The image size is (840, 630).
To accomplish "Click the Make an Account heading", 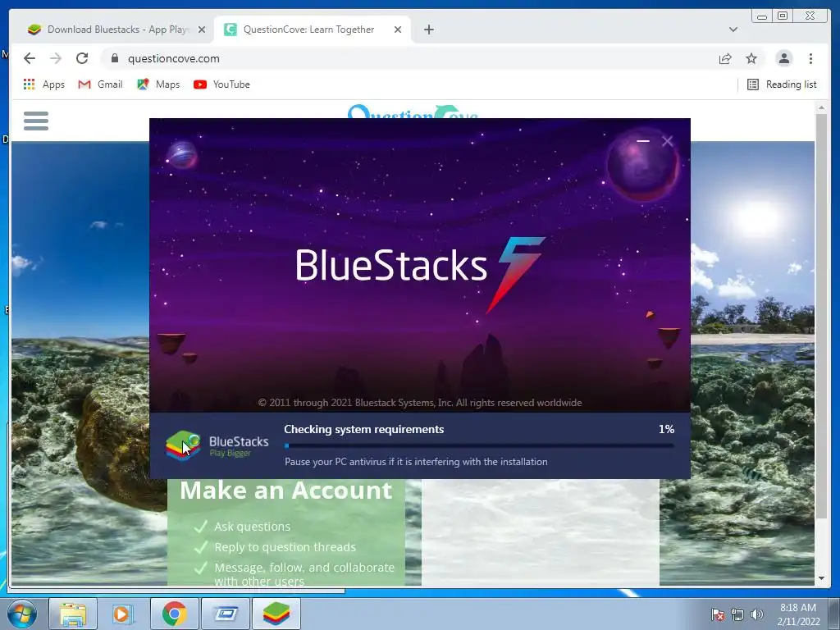I will coord(286,491).
